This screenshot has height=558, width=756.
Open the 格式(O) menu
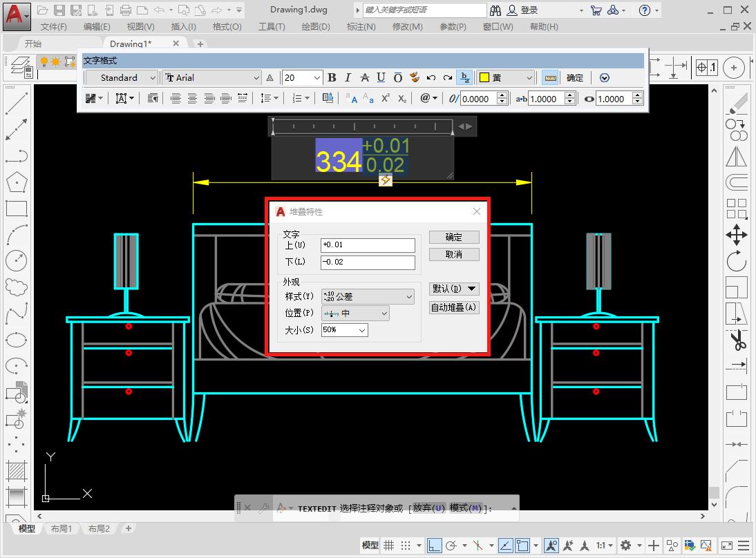tap(227, 26)
